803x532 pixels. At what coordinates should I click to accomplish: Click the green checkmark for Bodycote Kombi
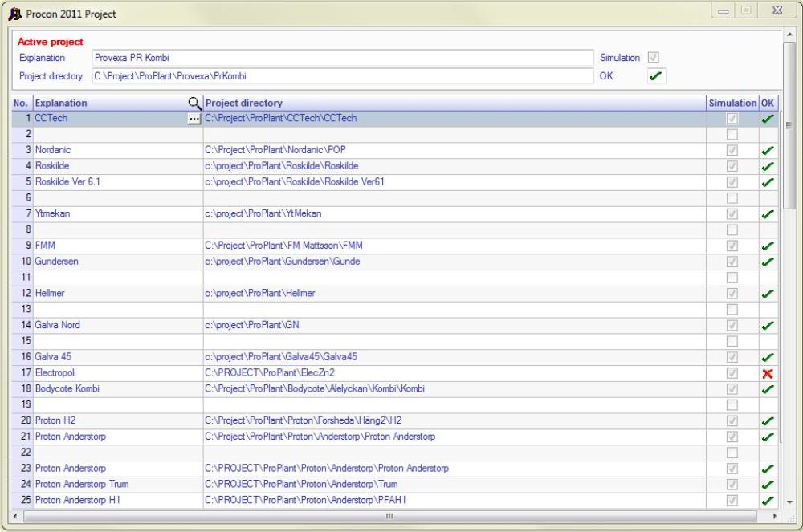768,389
